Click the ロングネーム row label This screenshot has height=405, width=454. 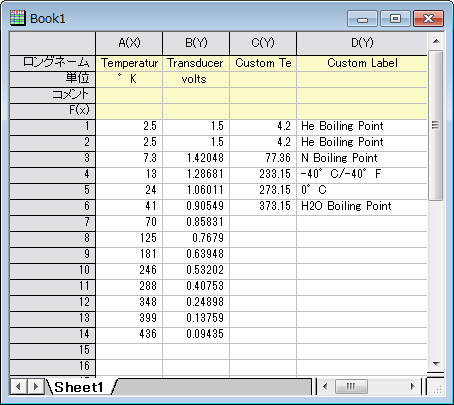pos(53,63)
